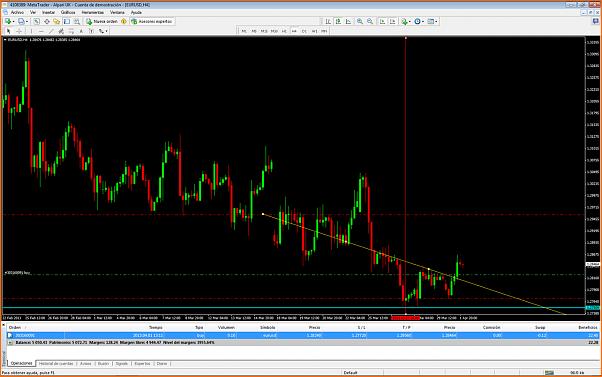
Task: Open the Archivo menu
Action: click(x=17, y=13)
